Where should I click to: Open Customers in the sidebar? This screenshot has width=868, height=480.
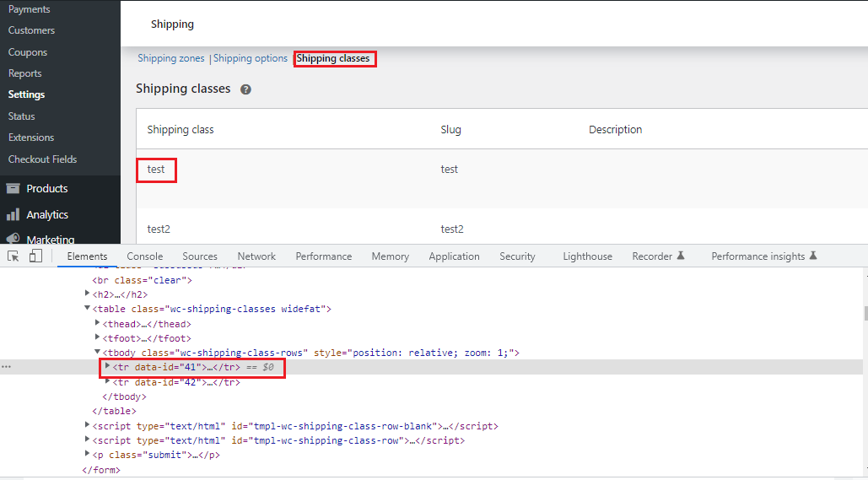pos(31,30)
